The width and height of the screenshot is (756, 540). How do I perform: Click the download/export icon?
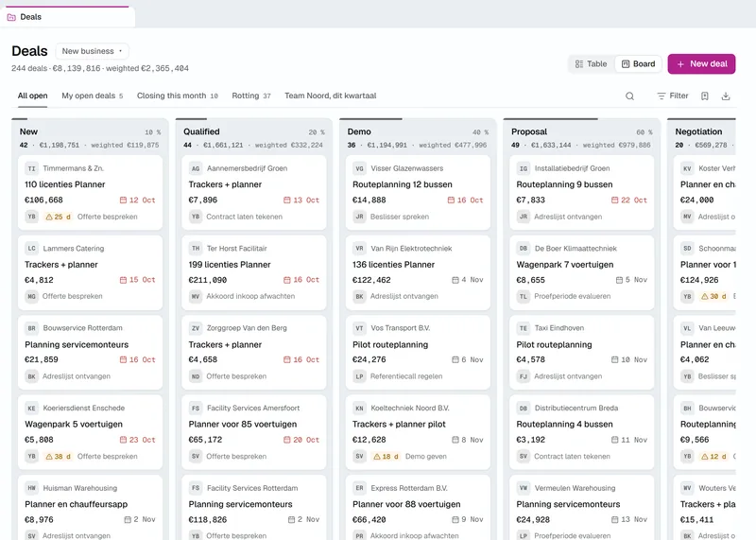coord(726,96)
